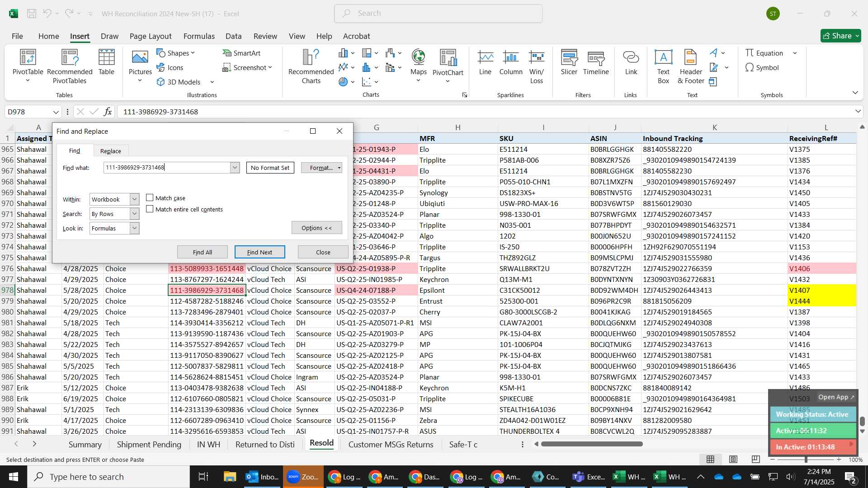Click the Close button in the dialog
The height and width of the screenshot is (488, 868).
click(323, 252)
